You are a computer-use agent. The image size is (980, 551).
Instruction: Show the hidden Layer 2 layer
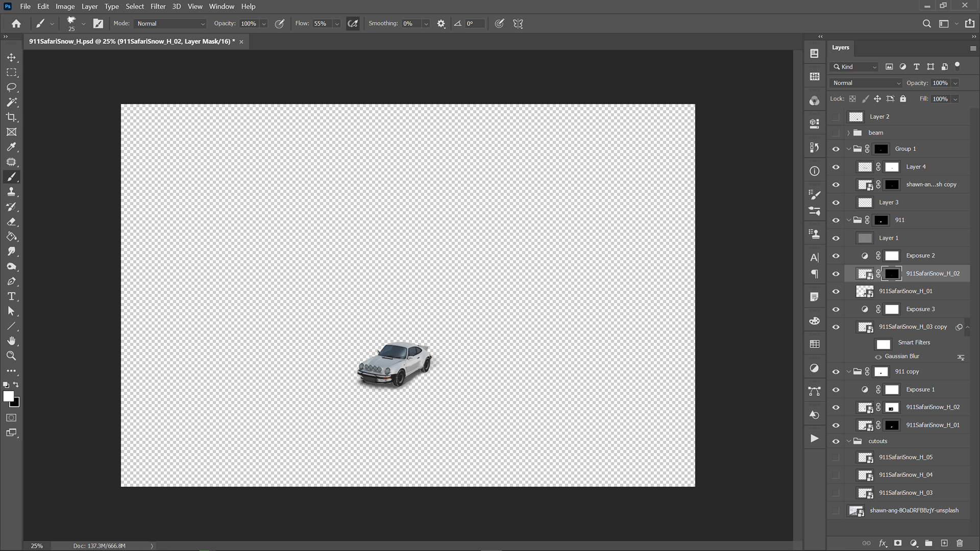pyautogui.click(x=836, y=117)
